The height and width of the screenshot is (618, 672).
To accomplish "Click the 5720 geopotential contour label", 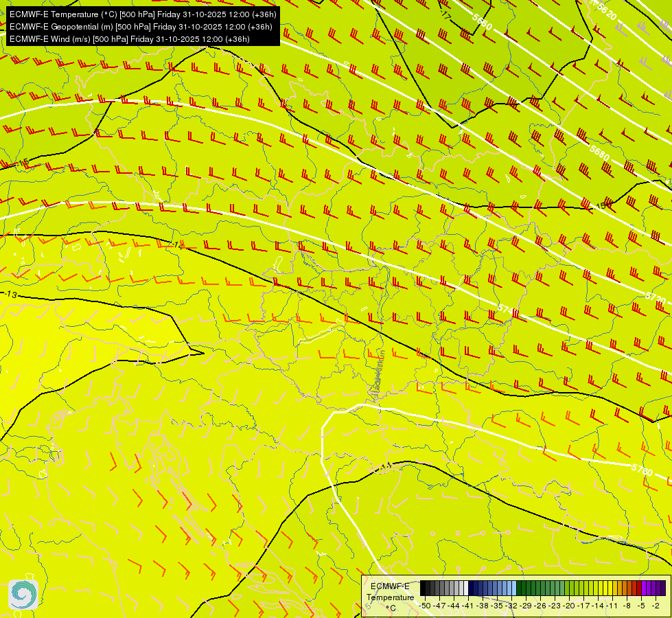I will coord(656,297).
